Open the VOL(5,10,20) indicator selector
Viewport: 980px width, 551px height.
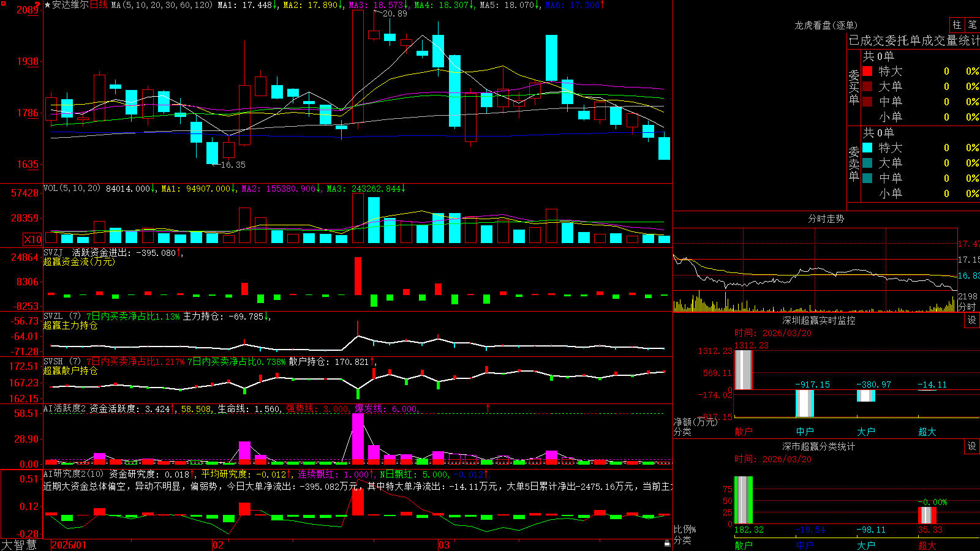point(72,189)
